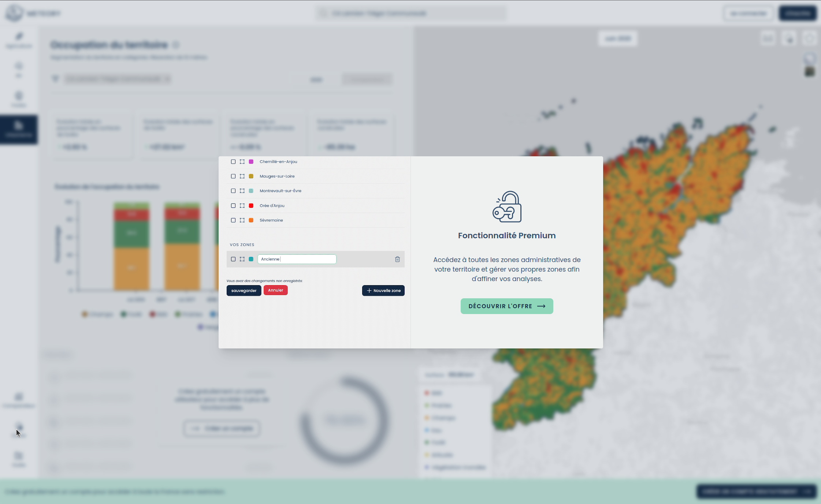This screenshot has height=504, width=821.
Task: Select the Mauges-sur-Loire zone label
Action: [x=277, y=176]
